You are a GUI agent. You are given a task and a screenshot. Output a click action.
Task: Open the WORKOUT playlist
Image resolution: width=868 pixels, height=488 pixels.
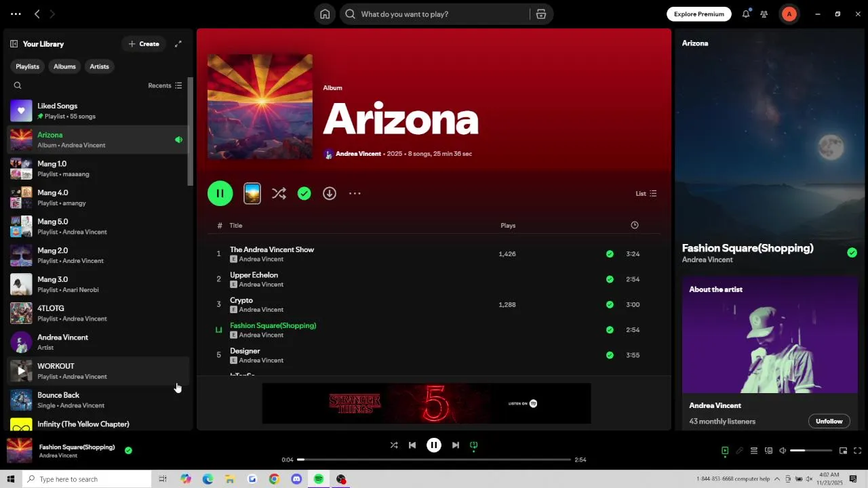[x=98, y=371]
